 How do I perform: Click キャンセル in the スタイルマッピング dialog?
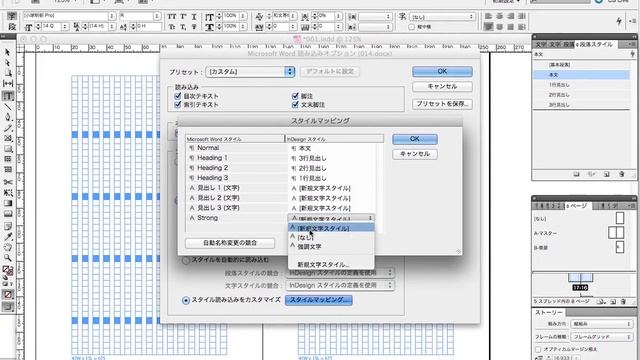(x=415, y=154)
